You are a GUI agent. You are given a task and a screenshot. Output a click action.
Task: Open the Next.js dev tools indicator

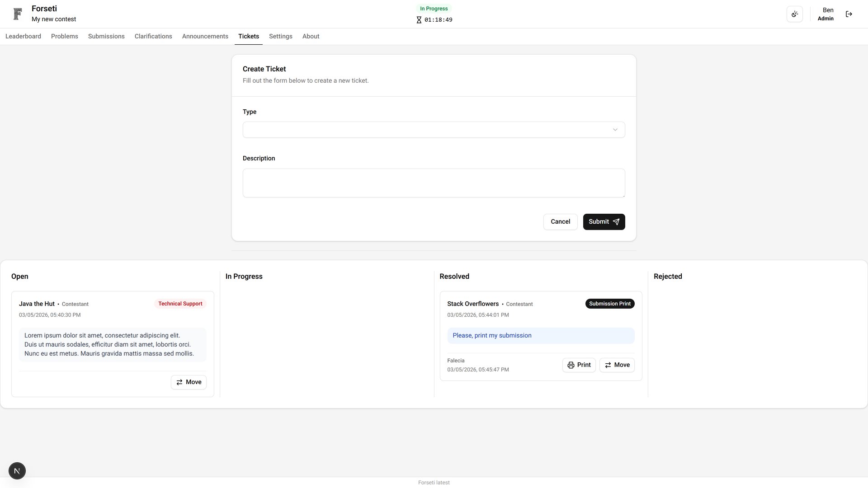[17, 470]
